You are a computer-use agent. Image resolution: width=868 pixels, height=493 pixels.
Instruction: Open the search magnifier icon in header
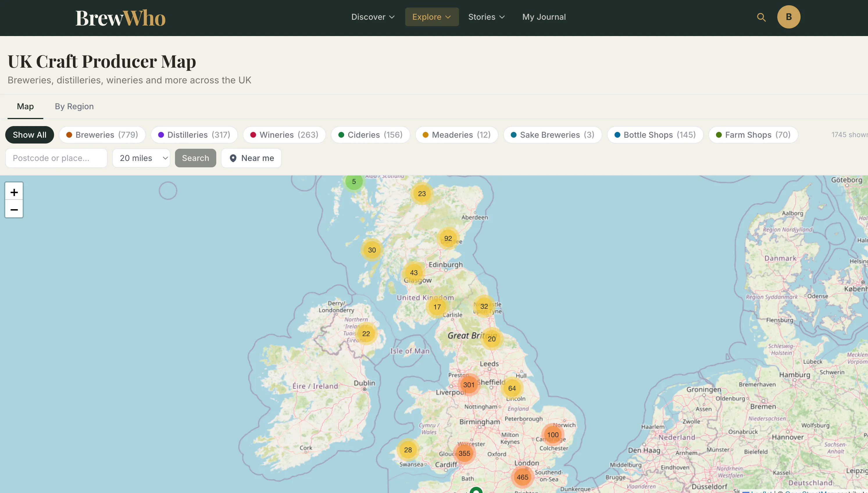tap(761, 17)
